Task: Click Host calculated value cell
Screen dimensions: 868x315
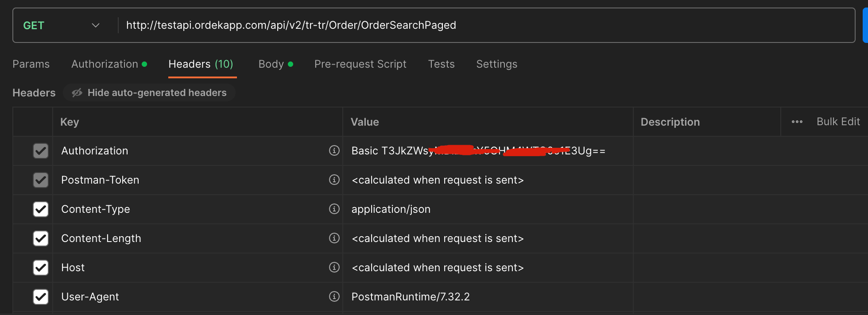Action: tap(488, 268)
